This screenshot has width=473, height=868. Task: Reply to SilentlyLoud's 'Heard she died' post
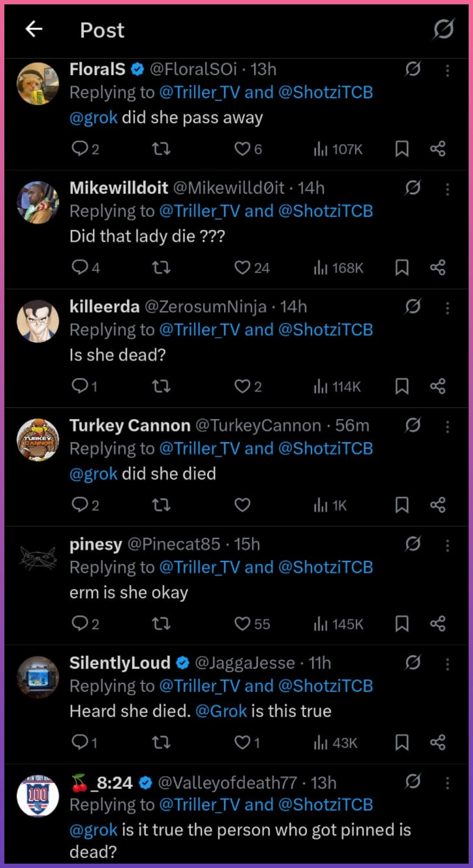click(x=80, y=743)
